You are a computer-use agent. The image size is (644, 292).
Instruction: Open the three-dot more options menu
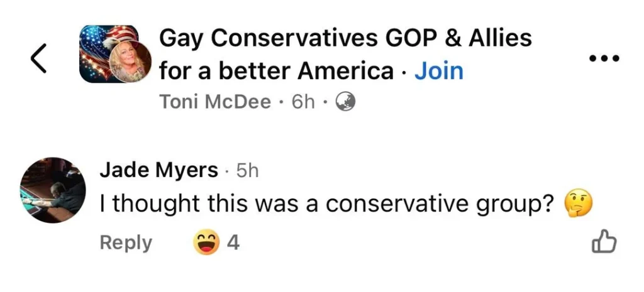604,58
